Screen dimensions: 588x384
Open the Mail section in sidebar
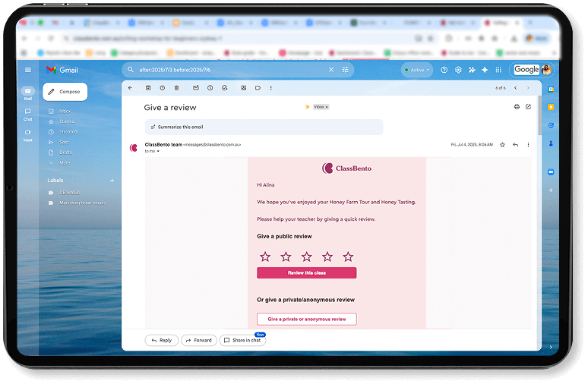28,93
